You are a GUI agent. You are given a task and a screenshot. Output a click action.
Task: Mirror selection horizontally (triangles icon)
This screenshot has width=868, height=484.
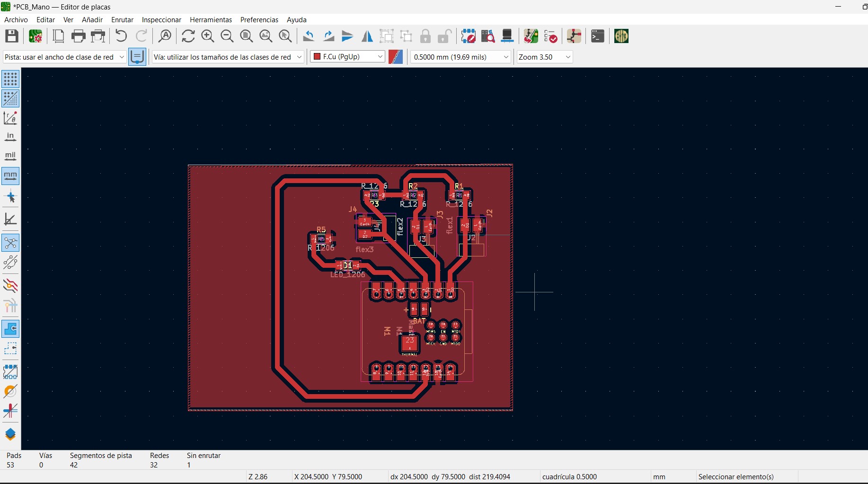pyautogui.click(x=367, y=36)
